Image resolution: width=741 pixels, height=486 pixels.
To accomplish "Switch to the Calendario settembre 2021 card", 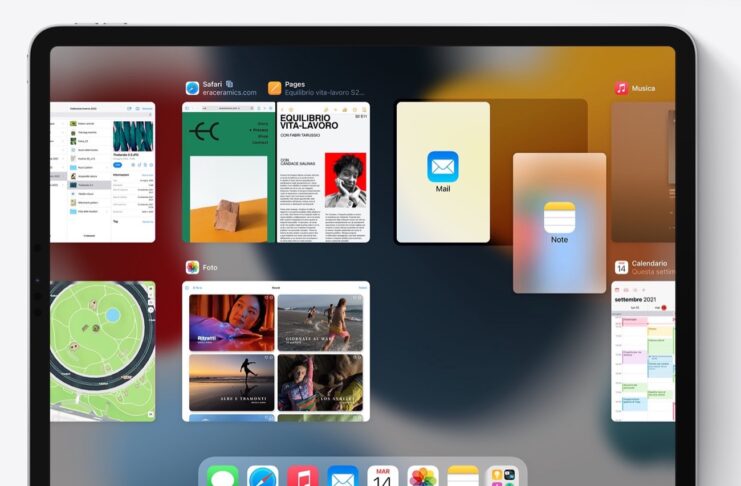I will [x=643, y=351].
